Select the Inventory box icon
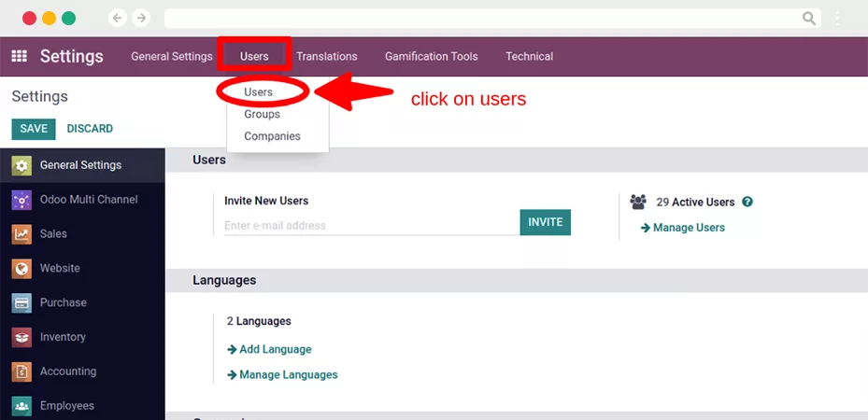The image size is (868, 420). coord(21,337)
